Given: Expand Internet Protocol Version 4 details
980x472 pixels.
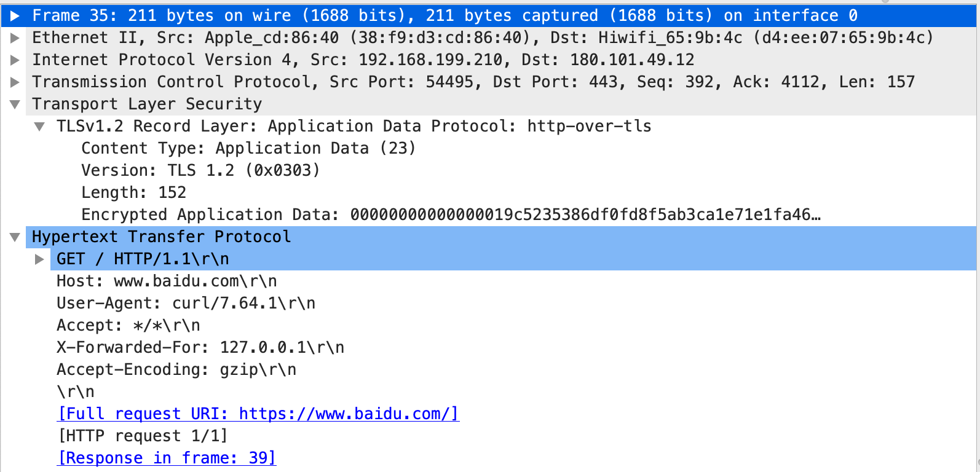Looking at the screenshot, I should (x=15, y=60).
